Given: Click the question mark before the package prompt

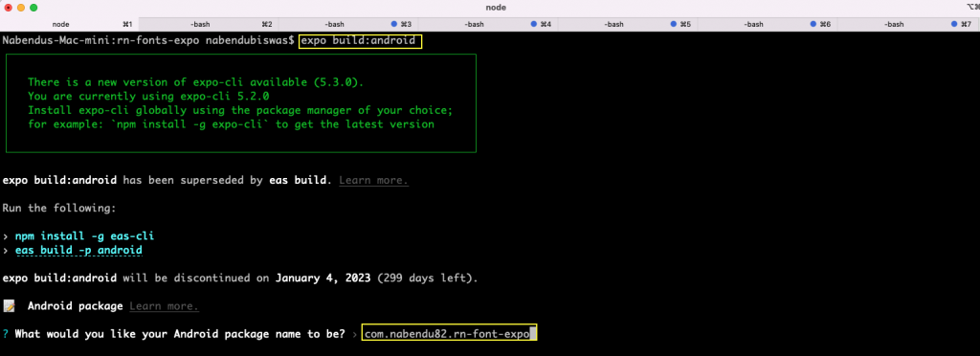Looking at the screenshot, I should [6, 334].
